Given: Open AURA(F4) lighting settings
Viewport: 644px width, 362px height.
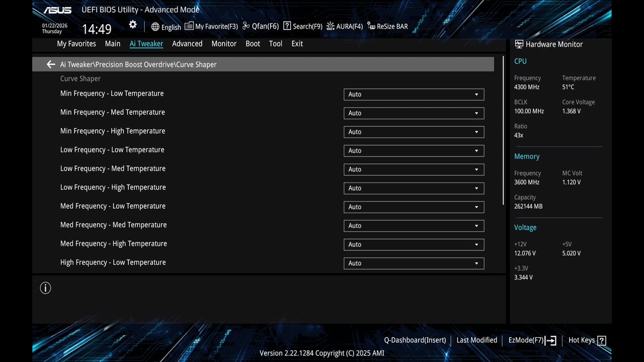Looking at the screenshot, I should tap(344, 26).
